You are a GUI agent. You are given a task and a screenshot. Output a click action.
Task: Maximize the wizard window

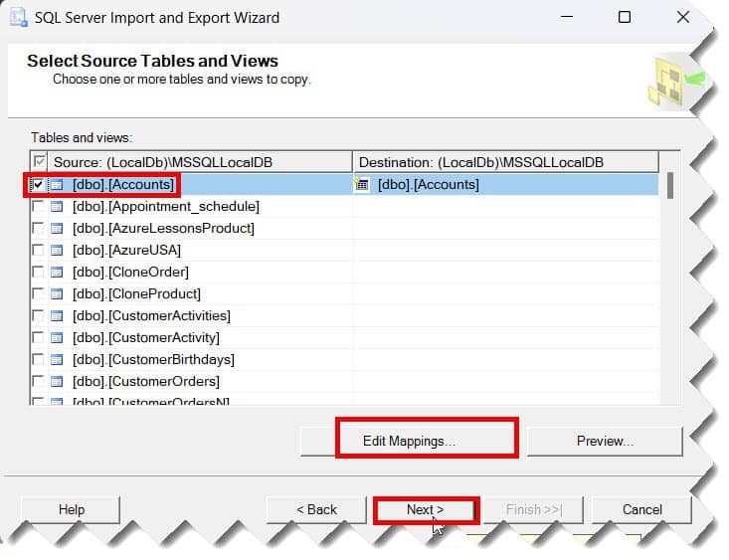coord(625,17)
